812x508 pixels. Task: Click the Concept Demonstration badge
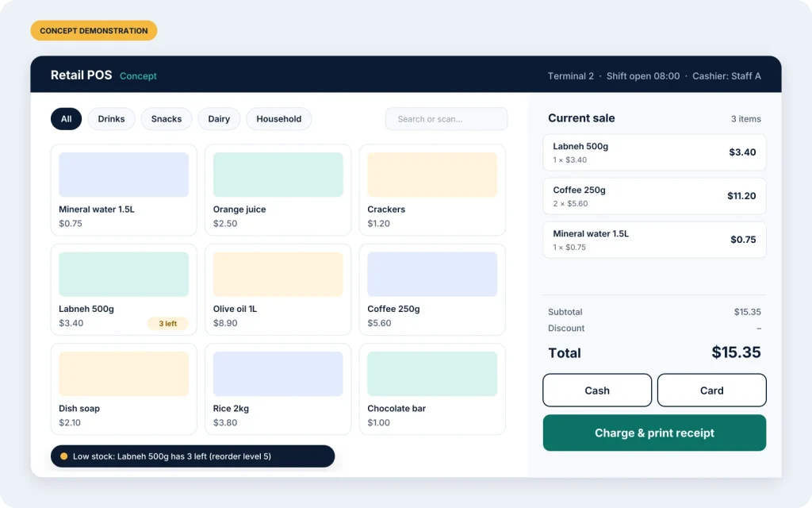pos(94,31)
